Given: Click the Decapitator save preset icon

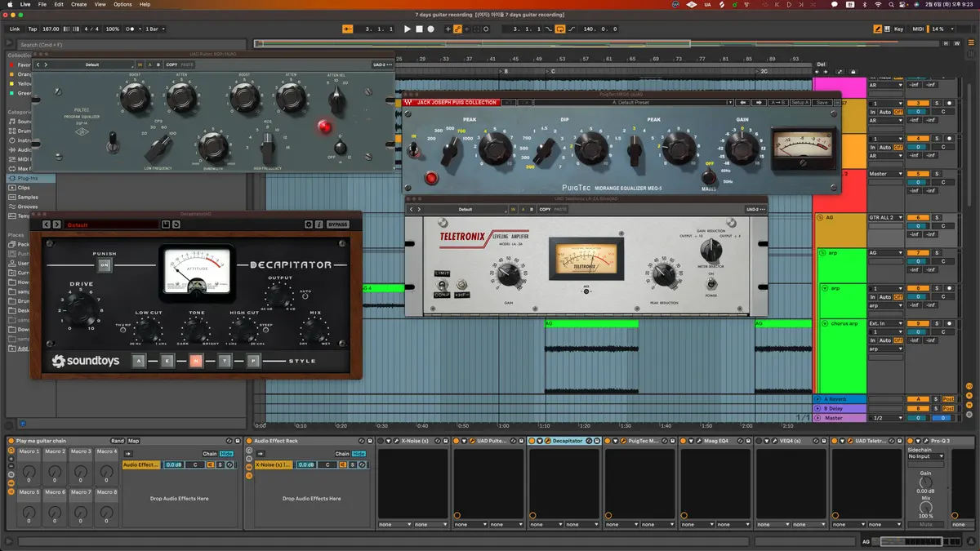Looking at the screenshot, I should 166,224.
